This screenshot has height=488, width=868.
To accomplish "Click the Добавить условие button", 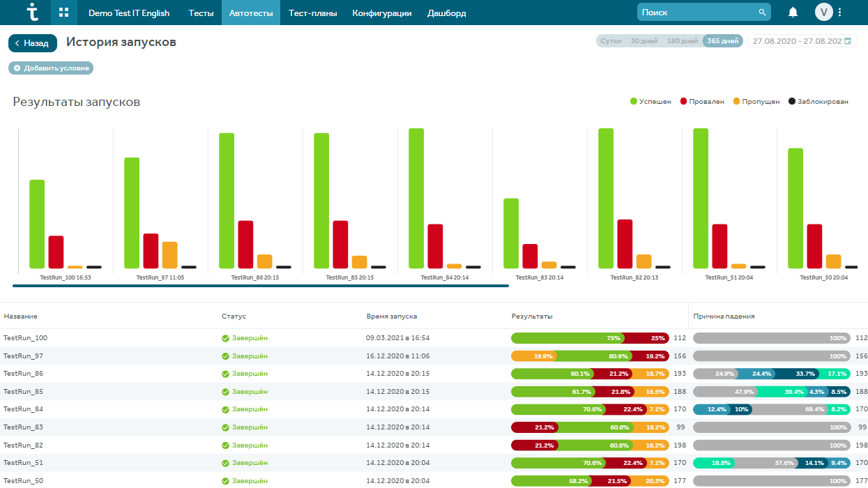I will pos(51,68).
